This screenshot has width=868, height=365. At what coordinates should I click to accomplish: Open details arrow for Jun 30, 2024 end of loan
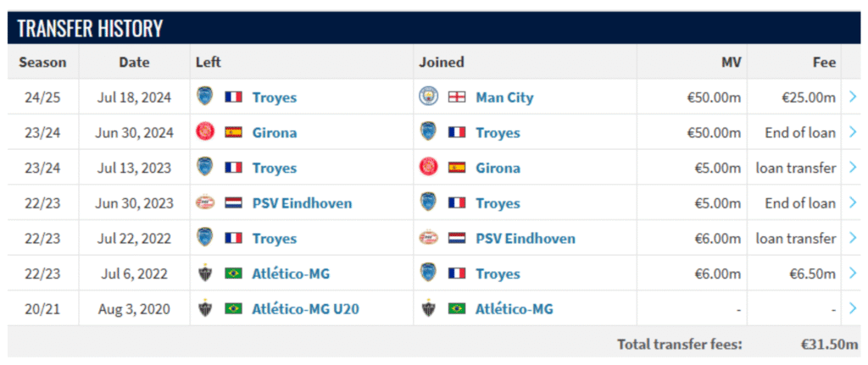click(853, 133)
